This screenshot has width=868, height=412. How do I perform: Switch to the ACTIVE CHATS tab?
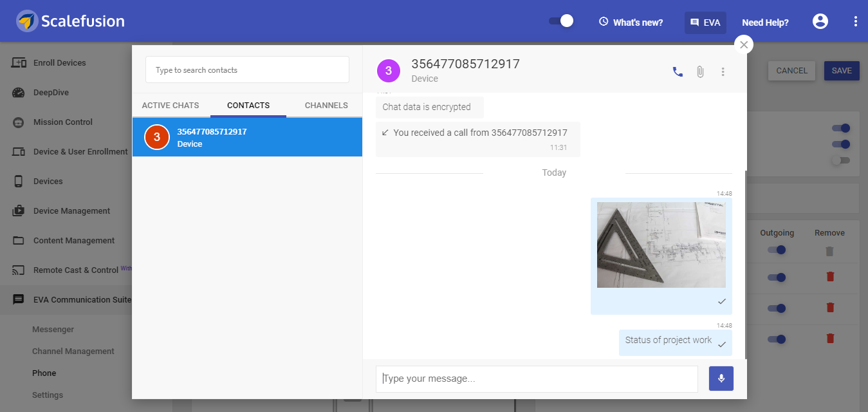coord(172,105)
